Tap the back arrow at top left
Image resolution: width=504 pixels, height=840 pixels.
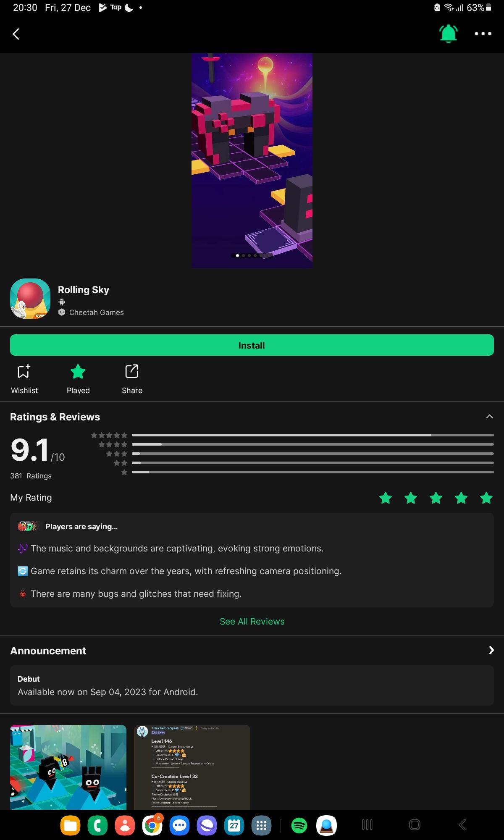(x=16, y=34)
